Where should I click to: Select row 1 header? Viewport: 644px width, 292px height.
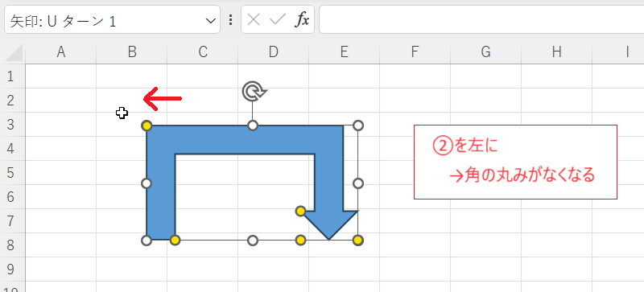[12, 76]
